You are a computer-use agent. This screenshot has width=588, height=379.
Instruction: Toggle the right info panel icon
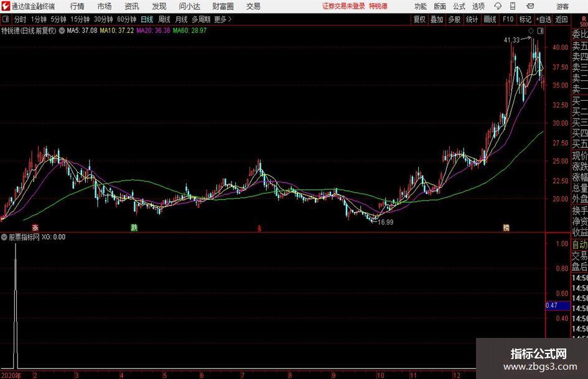click(x=540, y=30)
